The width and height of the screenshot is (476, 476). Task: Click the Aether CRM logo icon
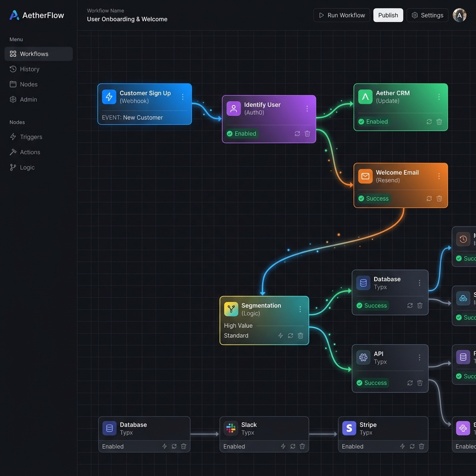coord(365,97)
